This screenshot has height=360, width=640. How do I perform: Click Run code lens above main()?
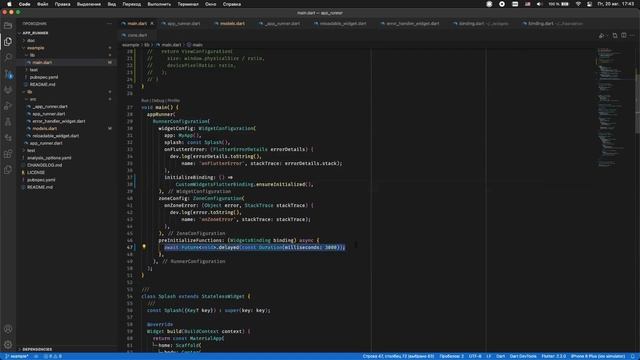(144, 100)
